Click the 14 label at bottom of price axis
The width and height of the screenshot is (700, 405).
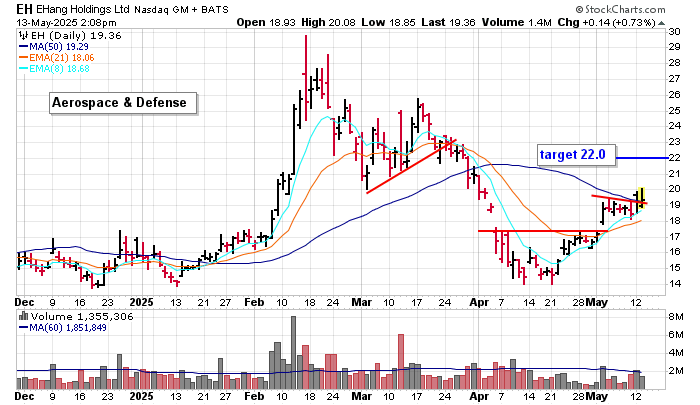pos(675,284)
